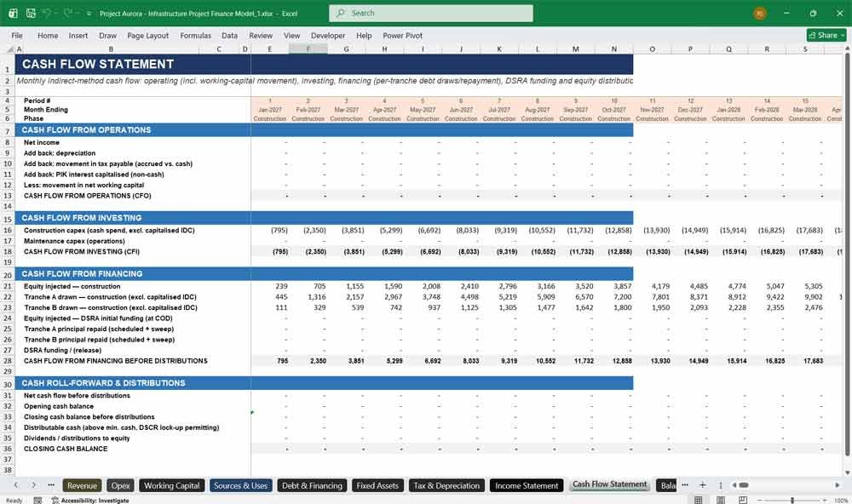Open the Review ribbon tab
The height and width of the screenshot is (504, 852).
(x=261, y=35)
